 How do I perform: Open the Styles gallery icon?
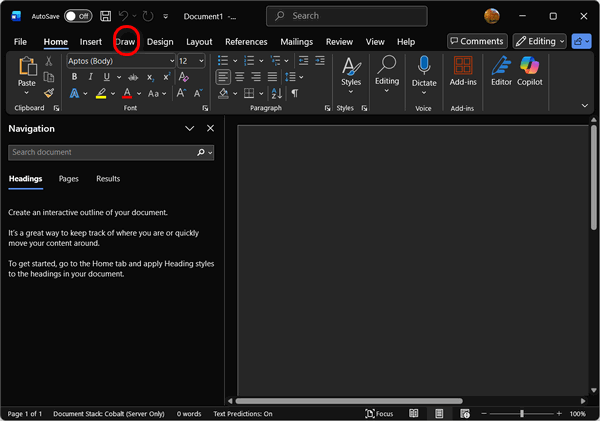coord(351,66)
